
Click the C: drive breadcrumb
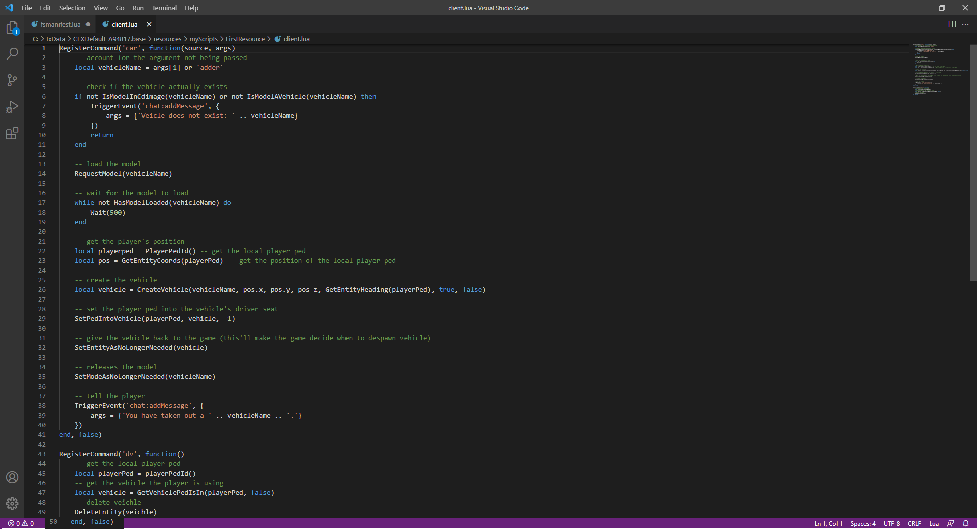click(35, 39)
